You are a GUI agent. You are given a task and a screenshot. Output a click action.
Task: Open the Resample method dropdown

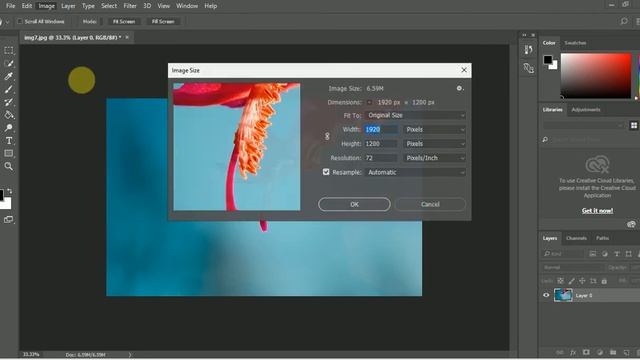click(x=415, y=172)
